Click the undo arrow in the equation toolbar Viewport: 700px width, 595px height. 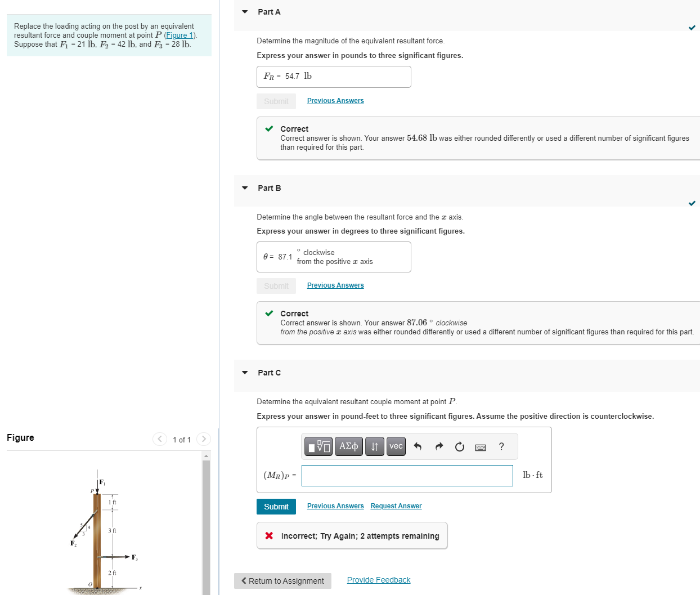(x=417, y=446)
